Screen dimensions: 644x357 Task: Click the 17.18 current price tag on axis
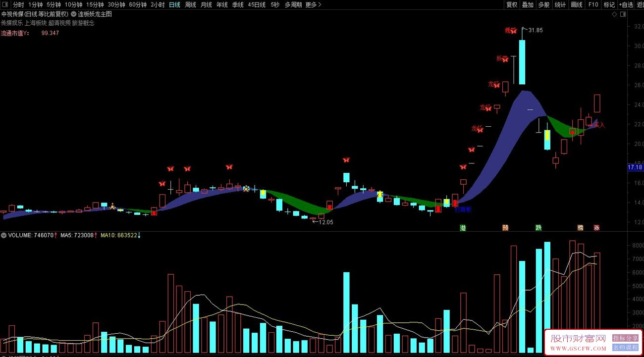(635, 167)
